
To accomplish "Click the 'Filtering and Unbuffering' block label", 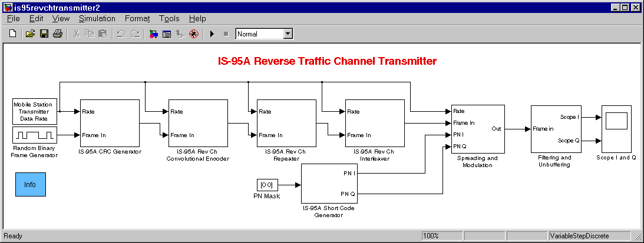I will (x=554, y=161).
